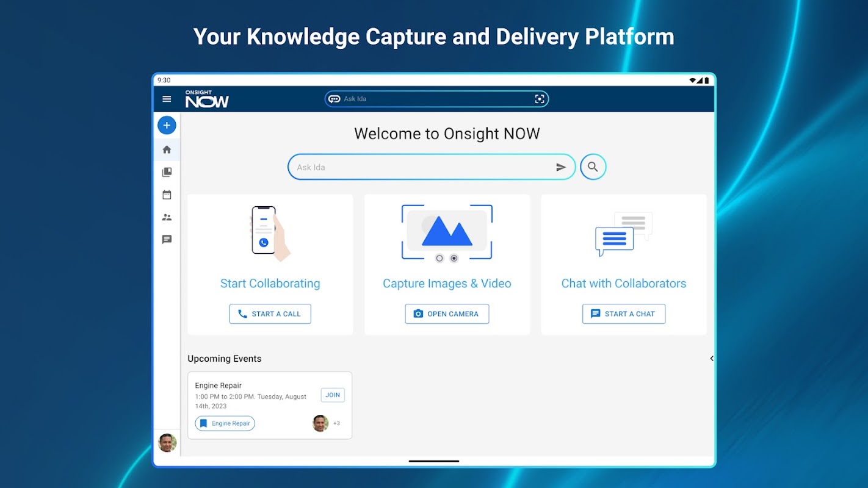Tap the scan icon in top search bar
This screenshot has height=488, width=868.
[x=540, y=99]
